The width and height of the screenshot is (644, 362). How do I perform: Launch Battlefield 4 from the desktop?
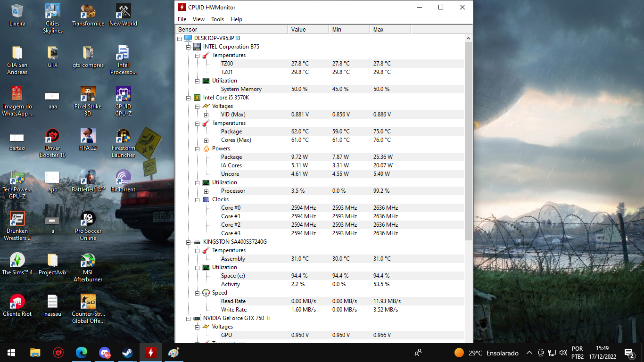[x=88, y=181]
